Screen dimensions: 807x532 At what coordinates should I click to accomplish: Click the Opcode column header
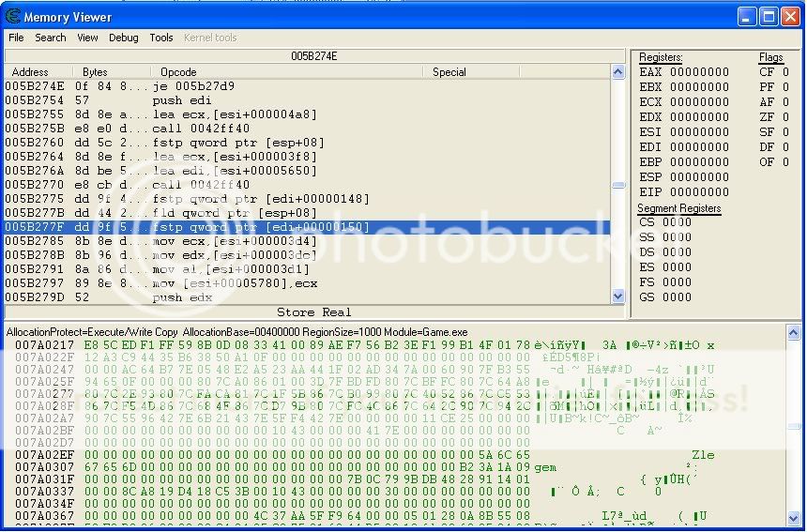pyautogui.click(x=178, y=72)
